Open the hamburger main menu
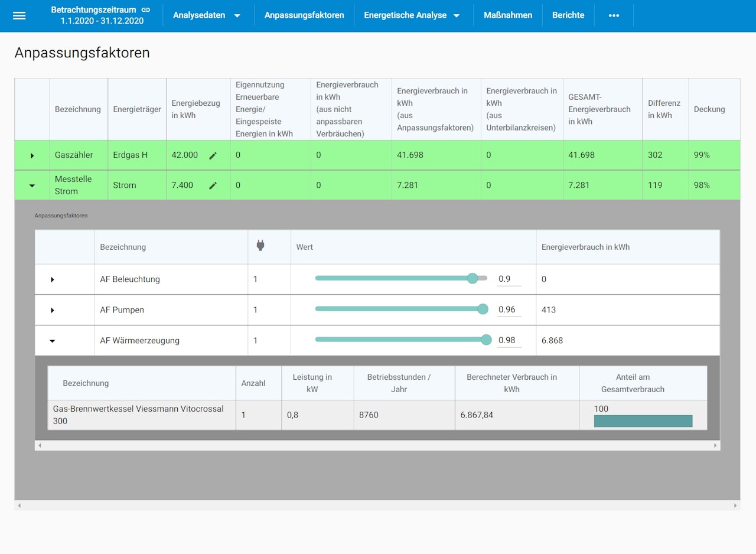The width and height of the screenshot is (756, 554). (x=19, y=15)
